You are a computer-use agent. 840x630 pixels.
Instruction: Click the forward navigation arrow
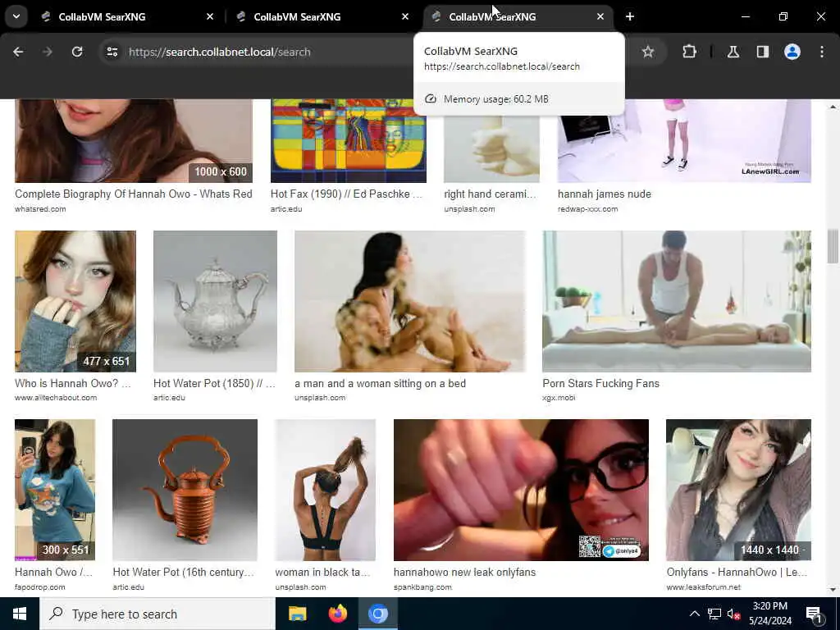pos(48,52)
